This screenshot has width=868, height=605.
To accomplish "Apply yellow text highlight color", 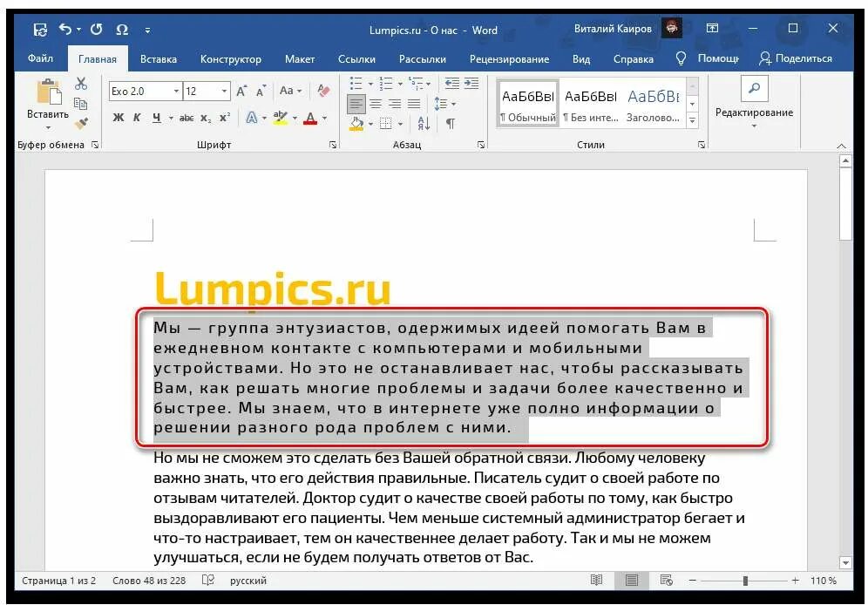I will [x=281, y=118].
